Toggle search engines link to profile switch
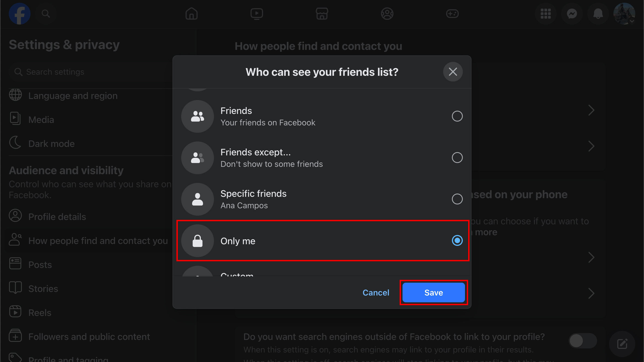644x362 pixels. tap(582, 341)
